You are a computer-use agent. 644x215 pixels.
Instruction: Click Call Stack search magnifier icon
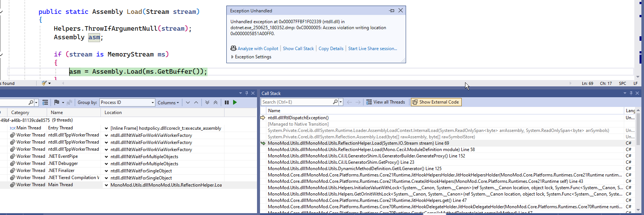pos(335,102)
